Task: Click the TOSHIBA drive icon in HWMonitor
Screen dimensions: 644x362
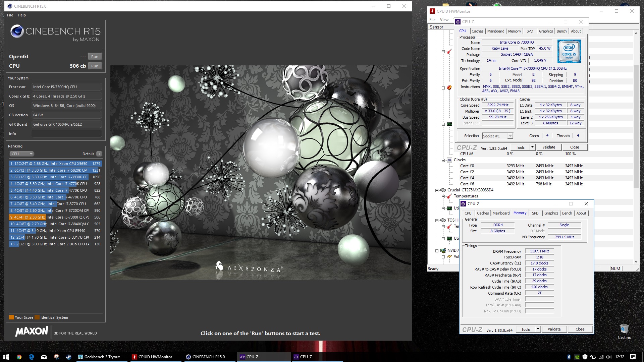Action: [443, 220]
